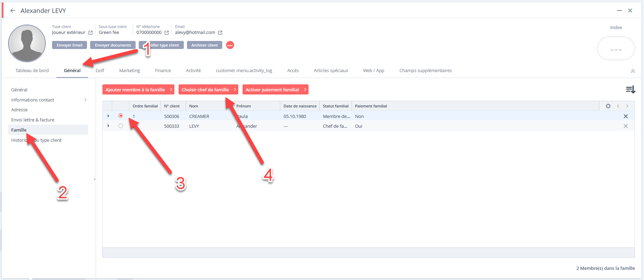Viewport: 644px width, 280px height.
Task: Open the red more-actions ellipsis button
Action: click(x=230, y=45)
